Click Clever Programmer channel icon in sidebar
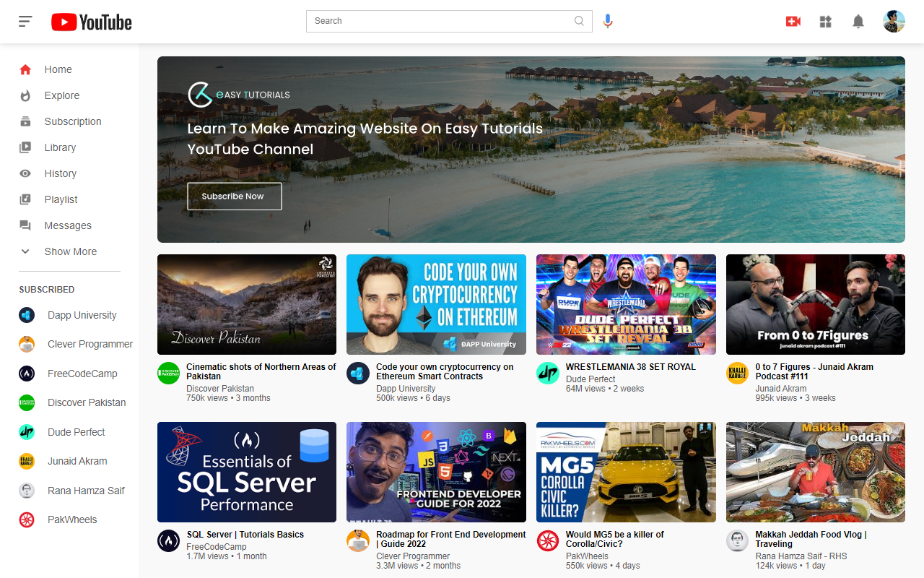Image resolution: width=924 pixels, height=578 pixels. click(27, 344)
